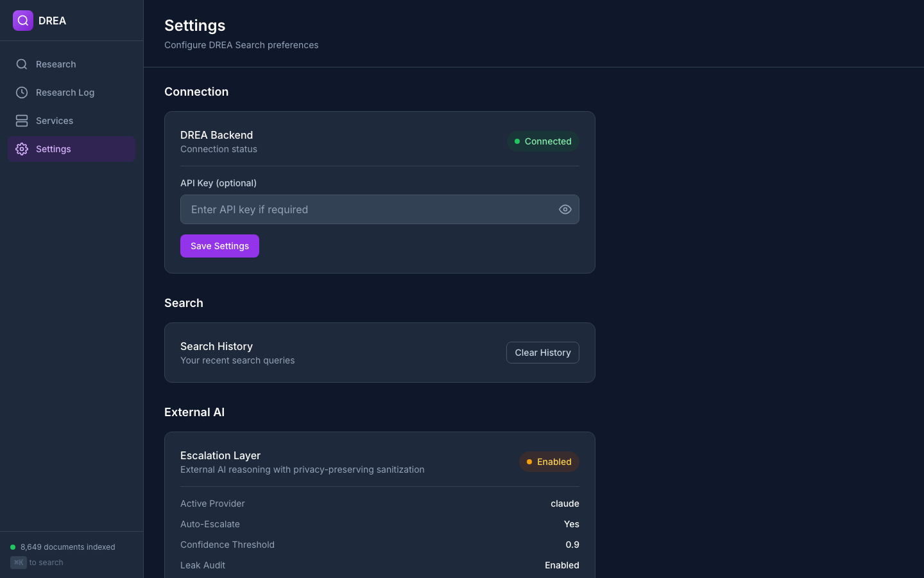Switch to the Services section

click(55, 121)
